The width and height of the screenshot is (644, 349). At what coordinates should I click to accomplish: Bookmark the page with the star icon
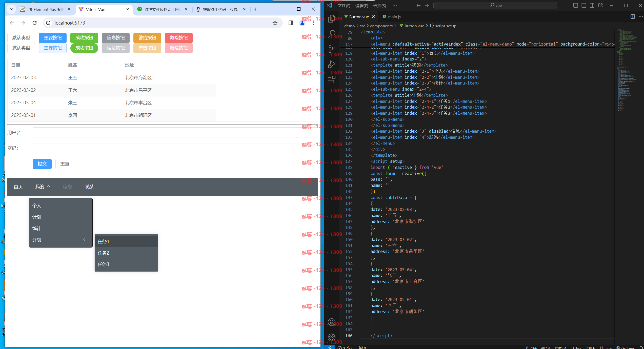coord(275,23)
